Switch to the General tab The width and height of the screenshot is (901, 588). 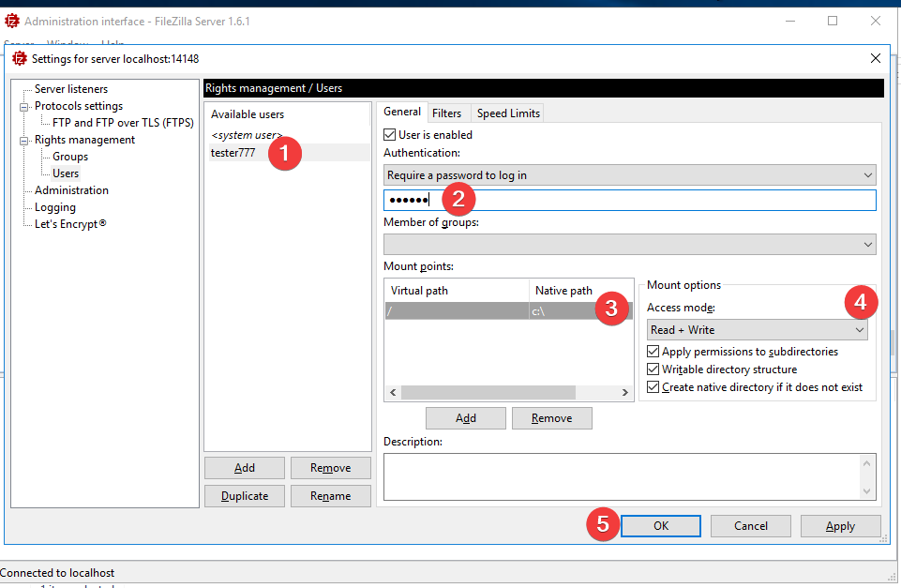402,113
